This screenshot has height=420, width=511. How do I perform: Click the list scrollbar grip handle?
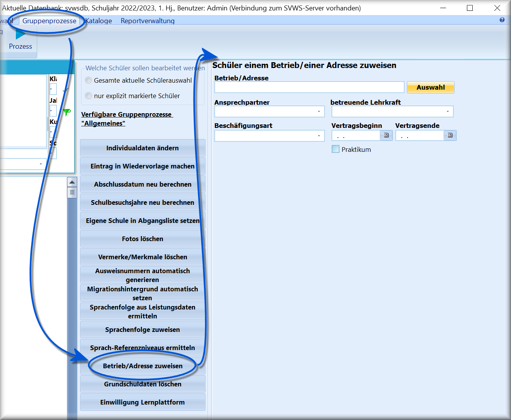(72, 192)
